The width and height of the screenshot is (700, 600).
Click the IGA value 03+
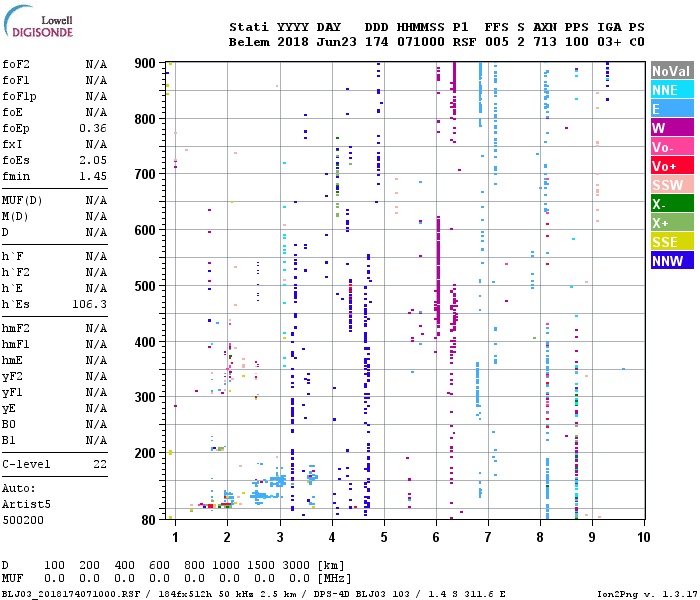(x=609, y=42)
